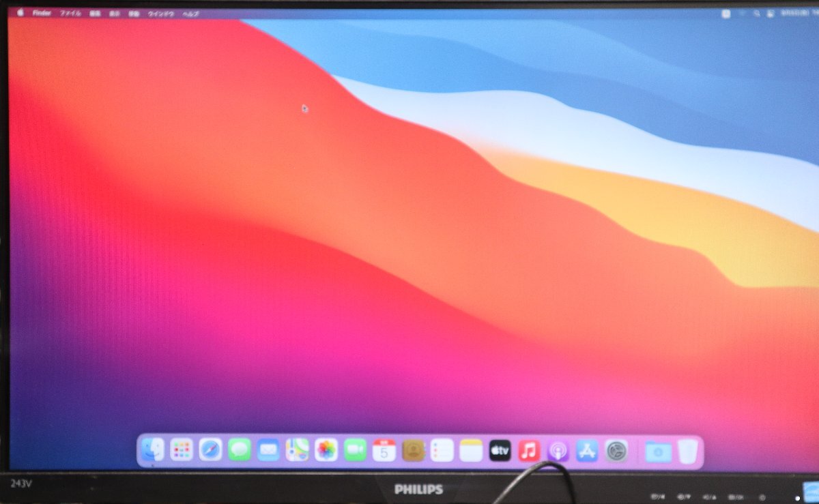Open Spotlight search in menu bar
The height and width of the screenshot is (504, 819).
click(757, 14)
